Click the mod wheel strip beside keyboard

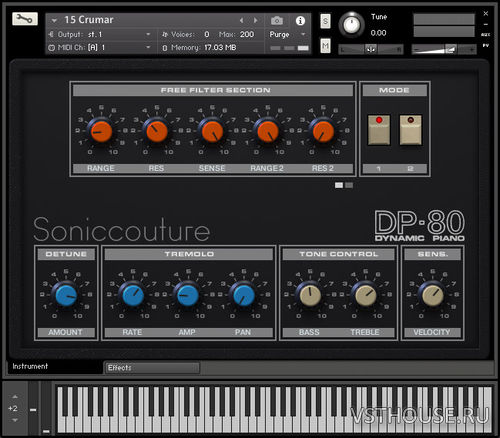46,408
